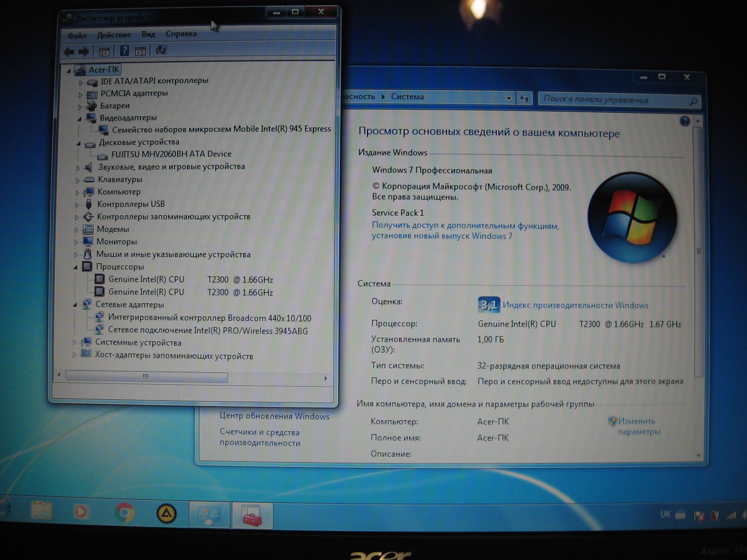Open the AIMP taskbar icon

pos(167,514)
